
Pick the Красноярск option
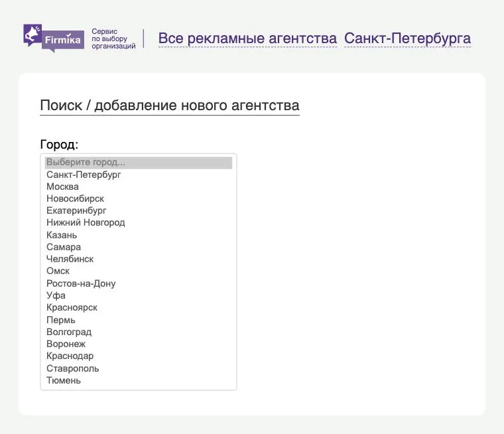139,307
